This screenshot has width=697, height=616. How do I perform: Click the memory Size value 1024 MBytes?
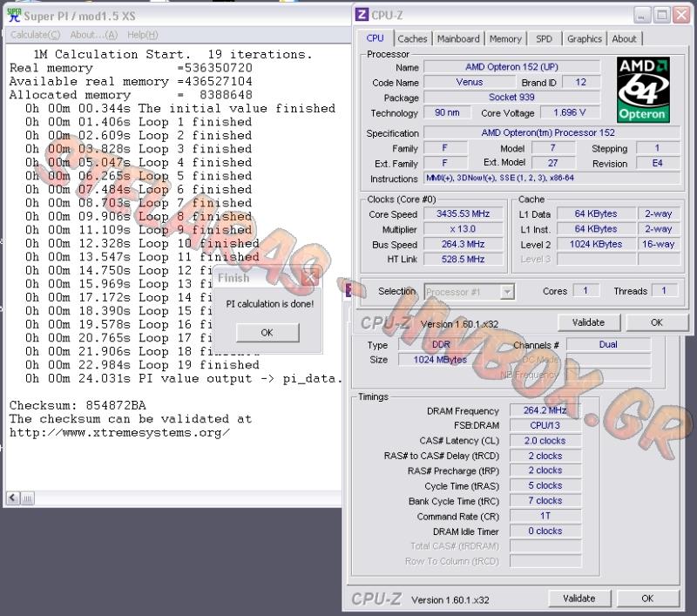coord(440,360)
